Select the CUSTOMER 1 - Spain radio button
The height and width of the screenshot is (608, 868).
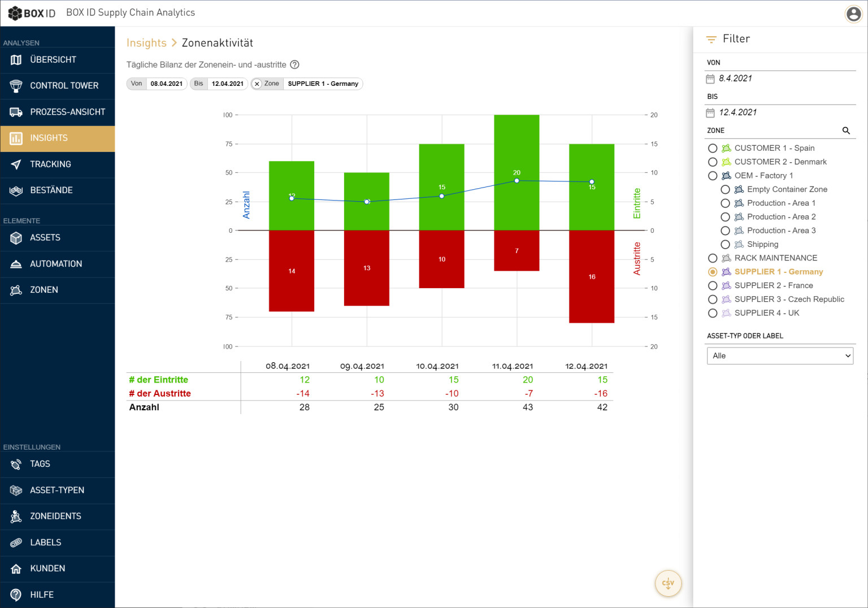(713, 148)
